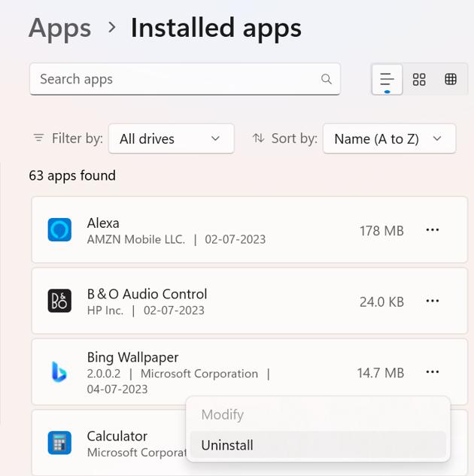Select Modify in the context menu
474x476 pixels.
pos(223,414)
